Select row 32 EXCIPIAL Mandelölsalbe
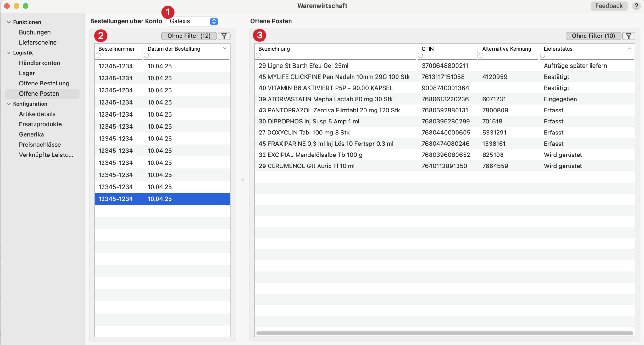Image resolution: width=644 pixels, height=345 pixels. 445,155
